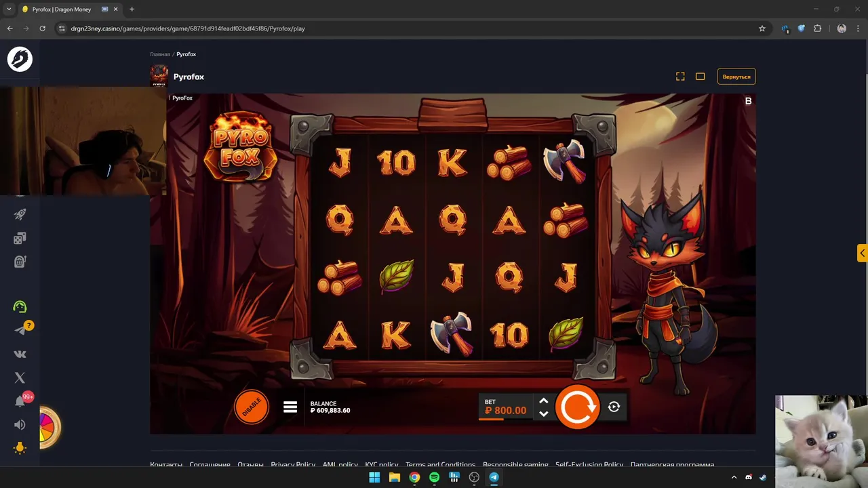Open the Контакты footer link
This screenshot has width=868, height=488.
[166, 465]
